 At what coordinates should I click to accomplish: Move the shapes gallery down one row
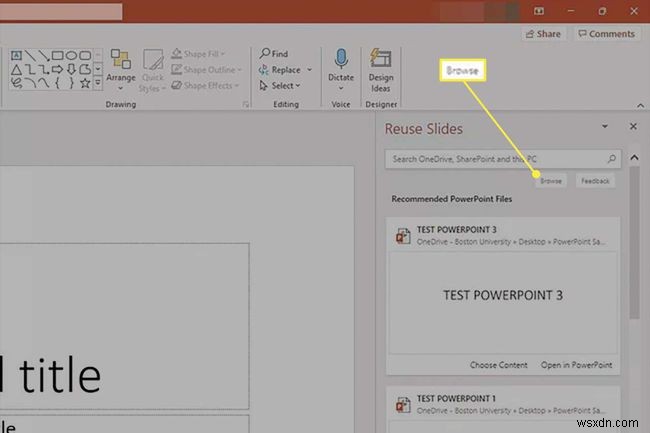(98, 69)
